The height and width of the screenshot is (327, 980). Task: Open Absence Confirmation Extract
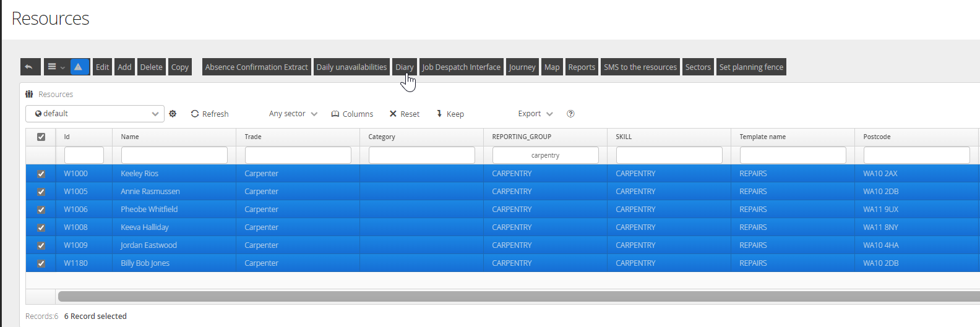(257, 67)
